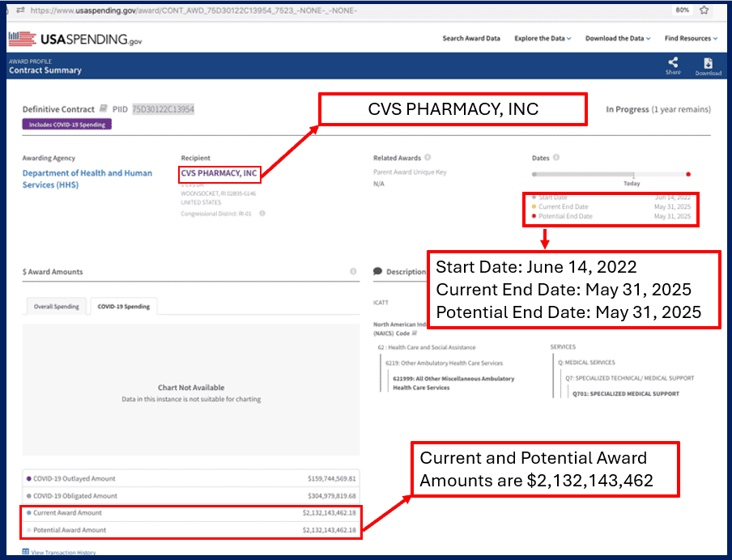Click the COVID-19 Outlayed Amount label
Viewport: 732px width, 560px height.
(x=74, y=478)
